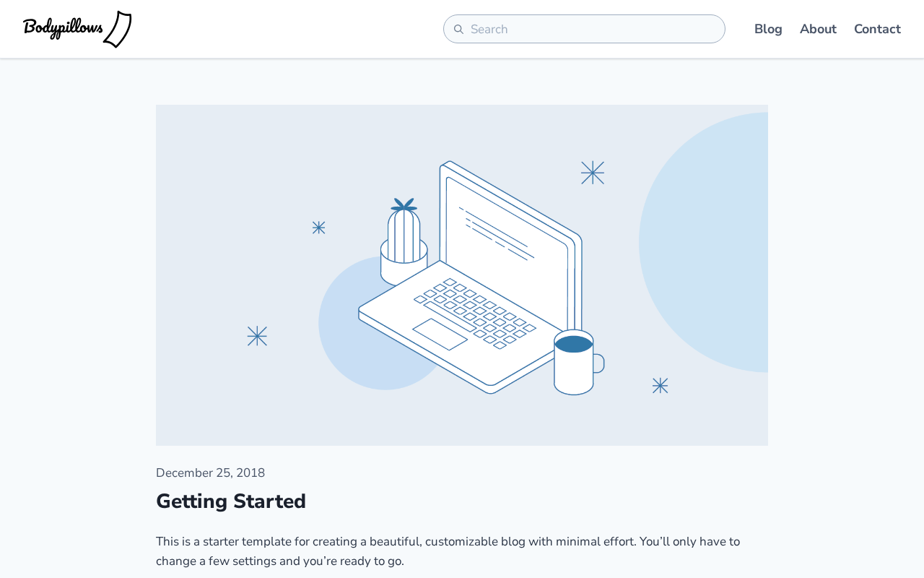Click the large asterisk above the laptop
Image resolution: width=924 pixels, height=578 pixels.
click(593, 173)
